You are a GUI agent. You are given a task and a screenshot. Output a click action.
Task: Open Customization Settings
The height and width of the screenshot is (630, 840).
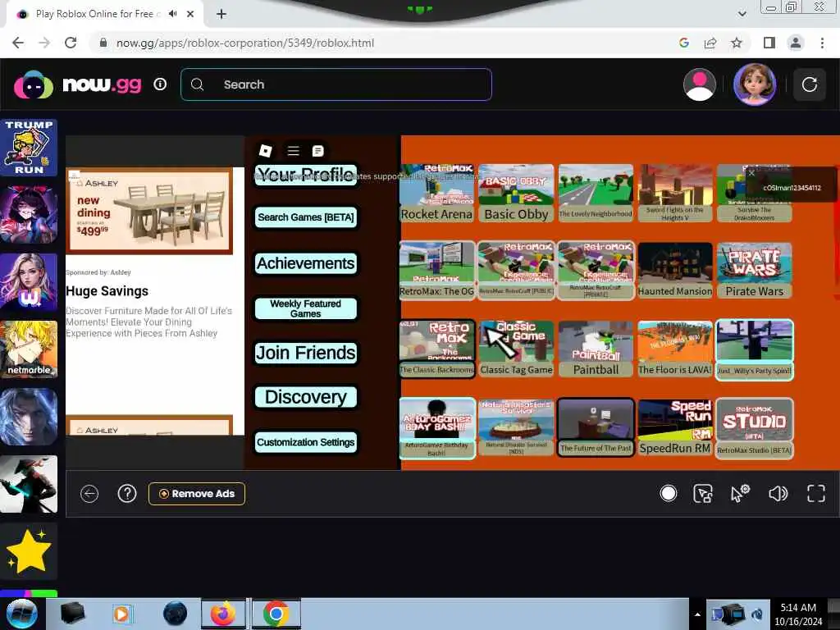305,442
